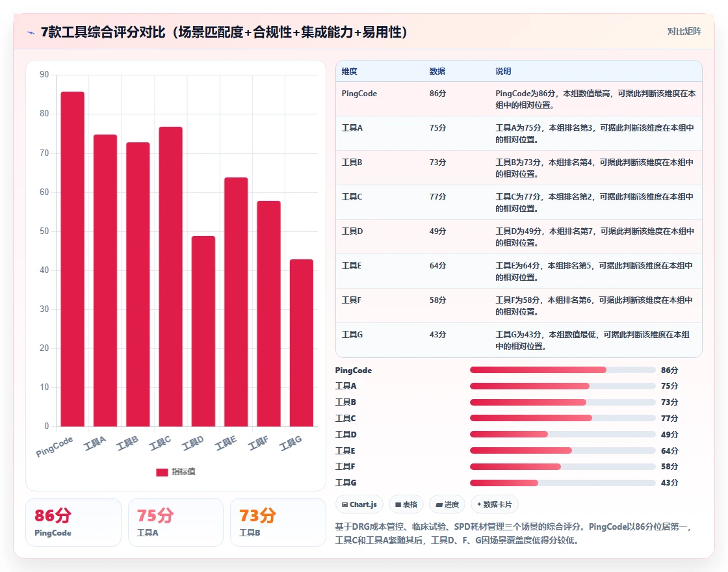Click the 工具E label in progress list
This screenshot has height=572, width=728.
345,451
